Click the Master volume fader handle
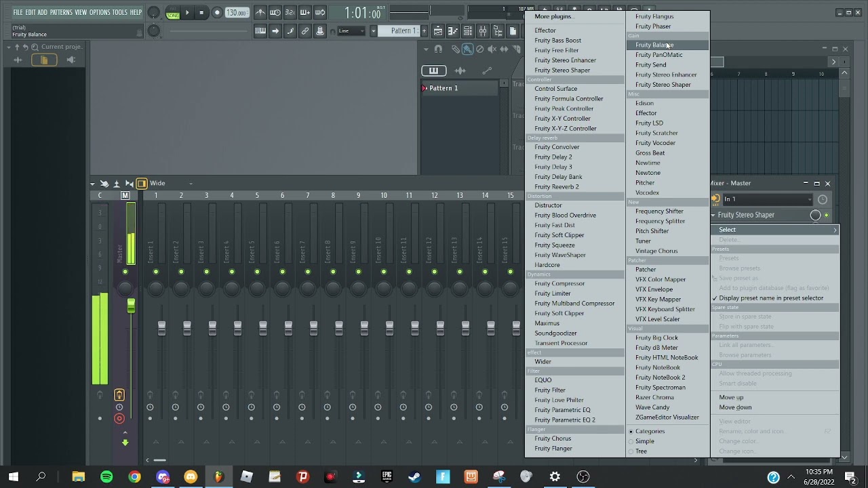 coord(131,306)
